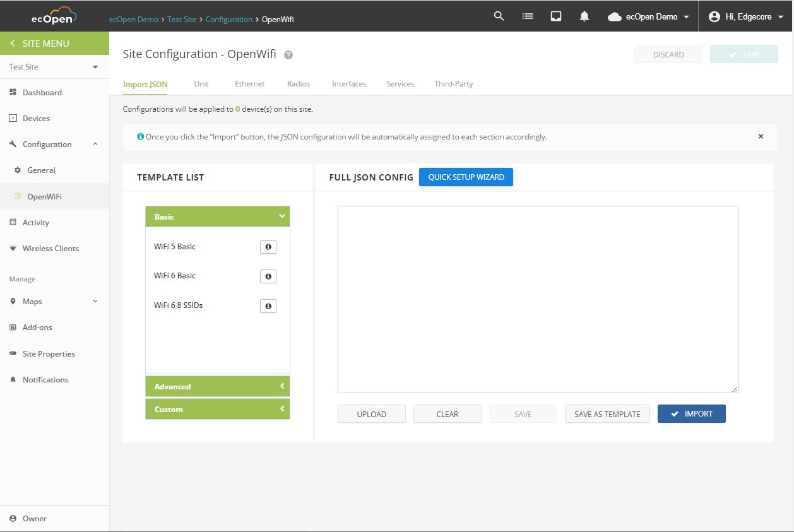Open General configuration in sidebar
This screenshot has height=532, width=794.
tap(41, 170)
